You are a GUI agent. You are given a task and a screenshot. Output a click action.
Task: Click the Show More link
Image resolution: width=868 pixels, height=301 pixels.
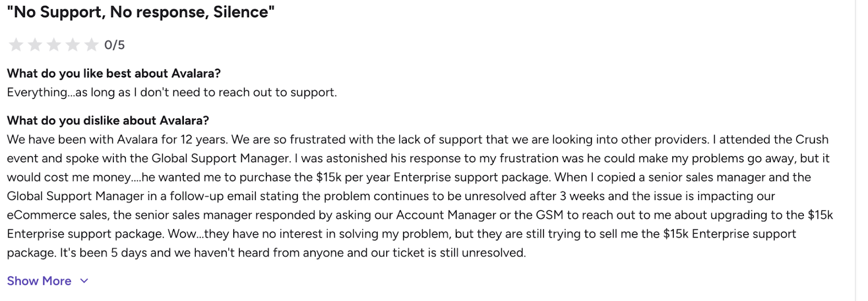(39, 281)
